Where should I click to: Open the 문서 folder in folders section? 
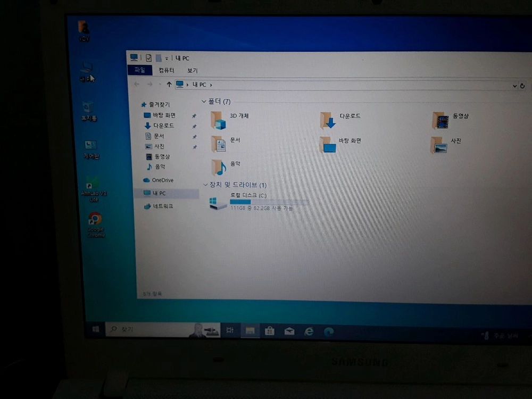point(225,144)
